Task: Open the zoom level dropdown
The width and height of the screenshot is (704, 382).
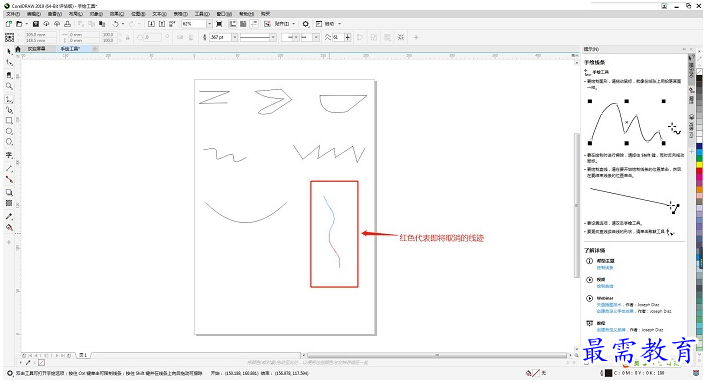Action: [x=209, y=24]
